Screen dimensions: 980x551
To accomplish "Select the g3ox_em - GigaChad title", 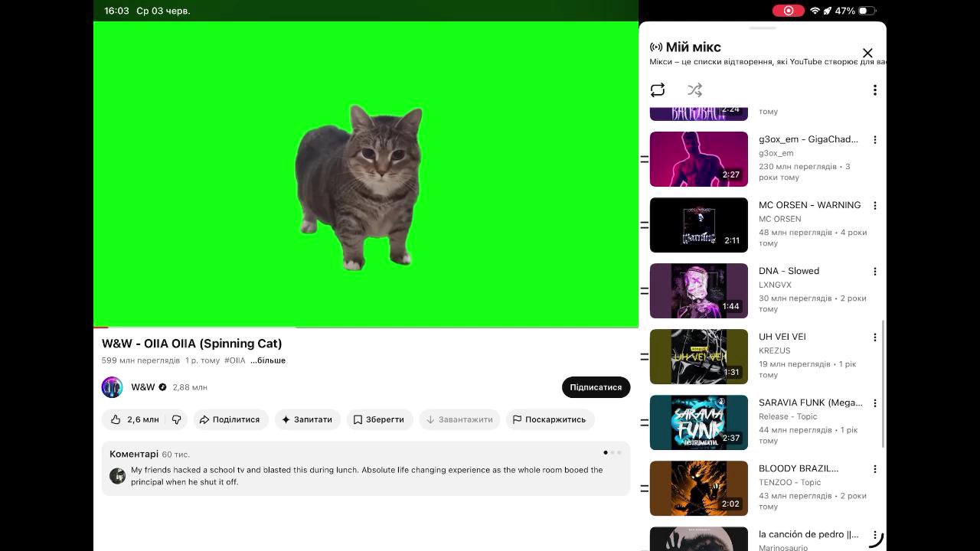I will [x=808, y=139].
